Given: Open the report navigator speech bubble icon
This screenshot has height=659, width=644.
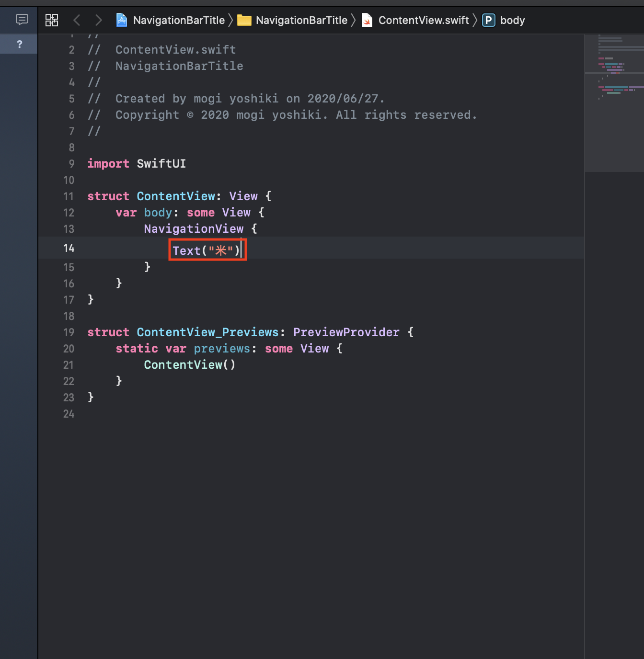Looking at the screenshot, I should pos(22,20).
